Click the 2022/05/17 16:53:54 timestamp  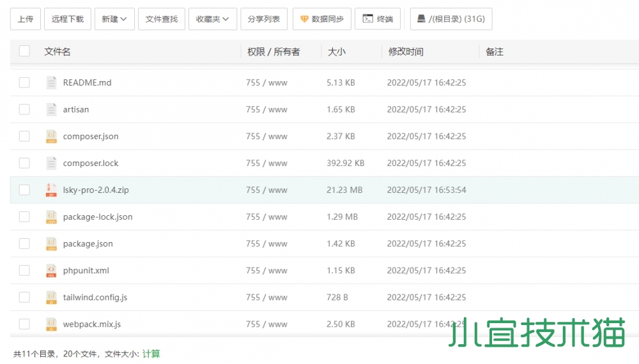427,190
